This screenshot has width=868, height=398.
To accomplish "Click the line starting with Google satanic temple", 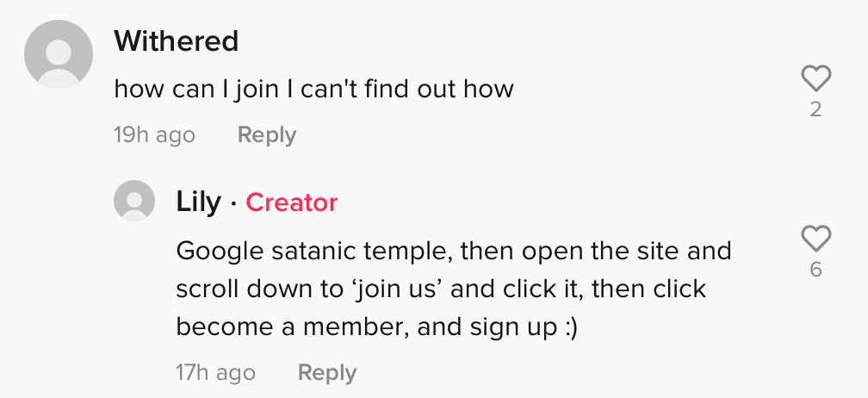I will pos(454,252).
